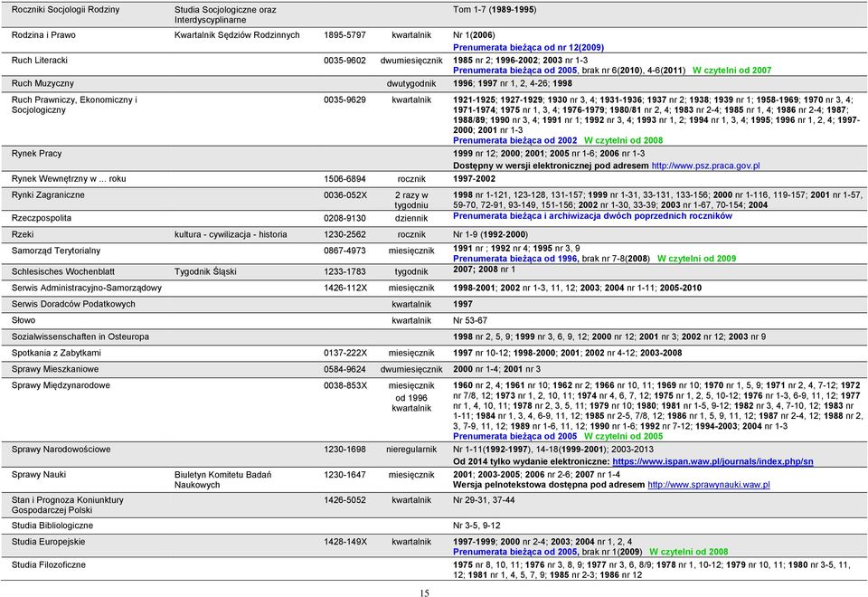
Task: Select the title 'Rzeczpospolita'
Action: [42, 218]
